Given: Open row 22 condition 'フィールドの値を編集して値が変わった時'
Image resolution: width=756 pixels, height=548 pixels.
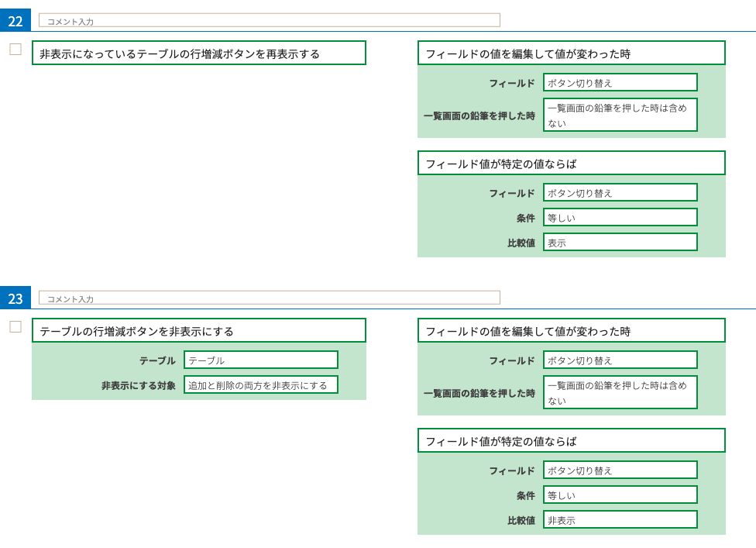Looking at the screenshot, I should click(572, 53).
